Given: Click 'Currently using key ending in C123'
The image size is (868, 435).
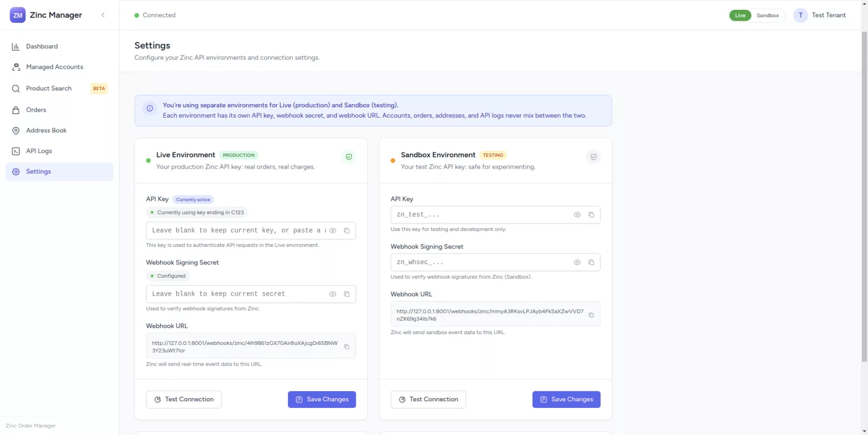Looking at the screenshot, I should coord(197,213).
